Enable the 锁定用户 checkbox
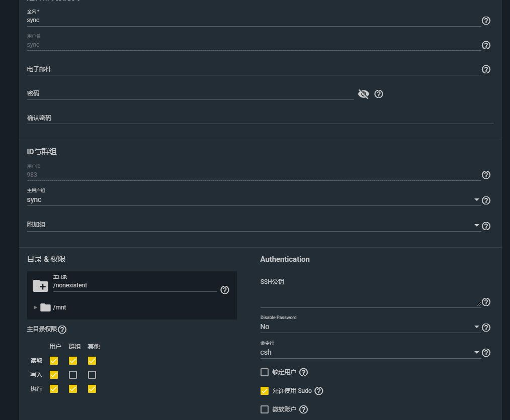This screenshot has height=420, width=510. (x=265, y=372)
